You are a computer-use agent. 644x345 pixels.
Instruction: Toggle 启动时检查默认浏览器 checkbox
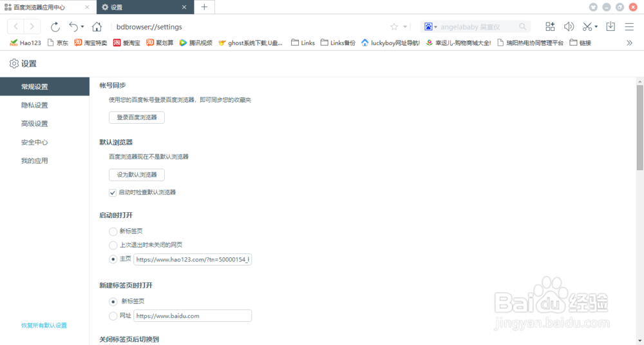[x=113, y=192]
